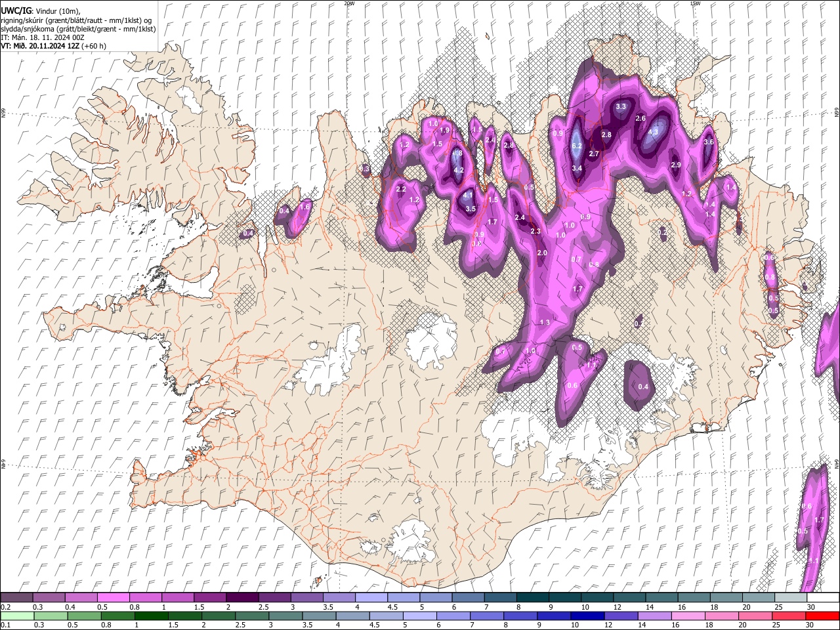
Task: Pick top-row legend swatch between 4 and 4.5
Action: pyautogui.click(x=371, y=598)
